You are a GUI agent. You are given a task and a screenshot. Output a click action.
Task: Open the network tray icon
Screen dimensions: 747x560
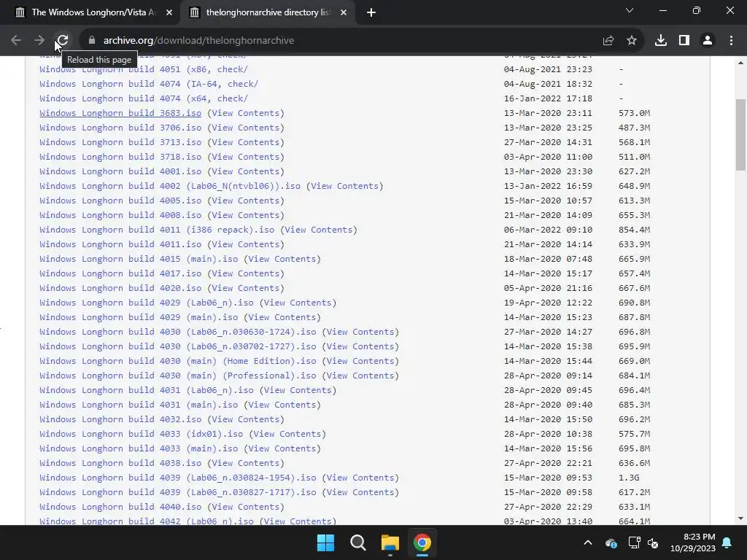tap(634, 542)
